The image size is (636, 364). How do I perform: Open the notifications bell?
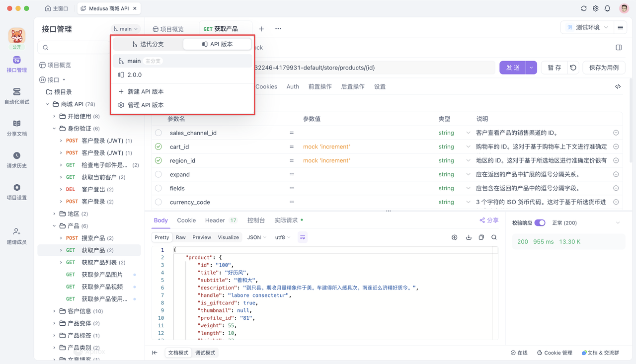point(608,8)
